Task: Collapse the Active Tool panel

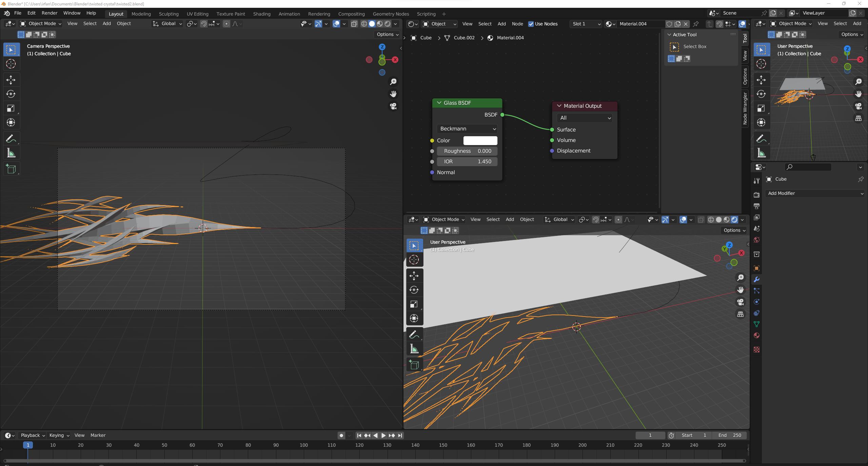Action: click(x=669, y=35)
